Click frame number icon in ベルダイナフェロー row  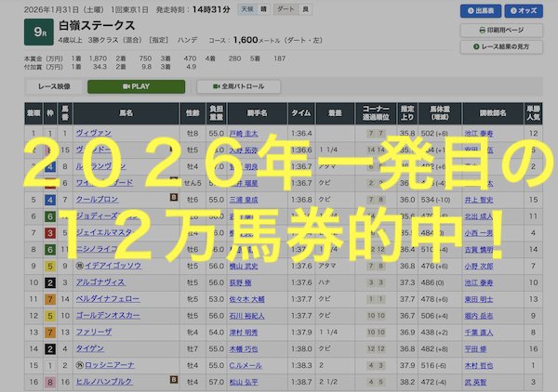pyautogui.click(x=50, y=299)
